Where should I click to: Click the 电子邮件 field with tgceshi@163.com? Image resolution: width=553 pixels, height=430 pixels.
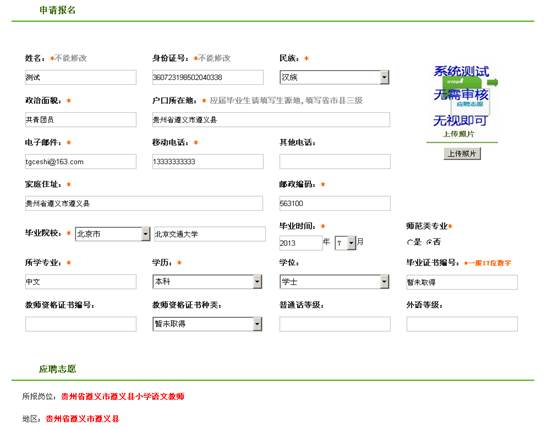81,162
